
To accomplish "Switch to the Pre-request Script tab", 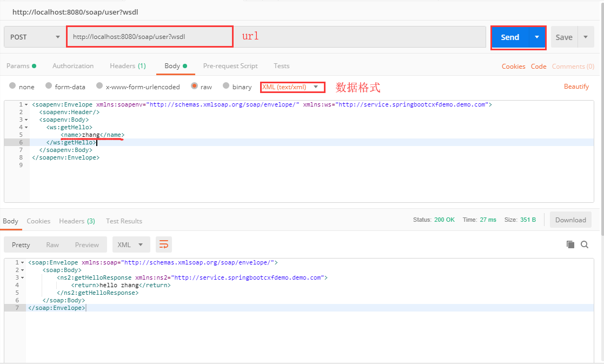I will (230, 65).
